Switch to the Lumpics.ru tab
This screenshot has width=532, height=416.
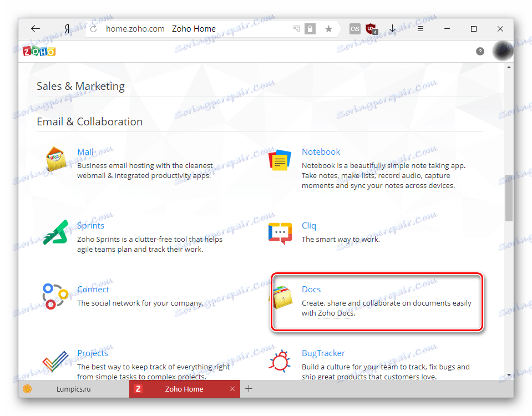point(74,389)
